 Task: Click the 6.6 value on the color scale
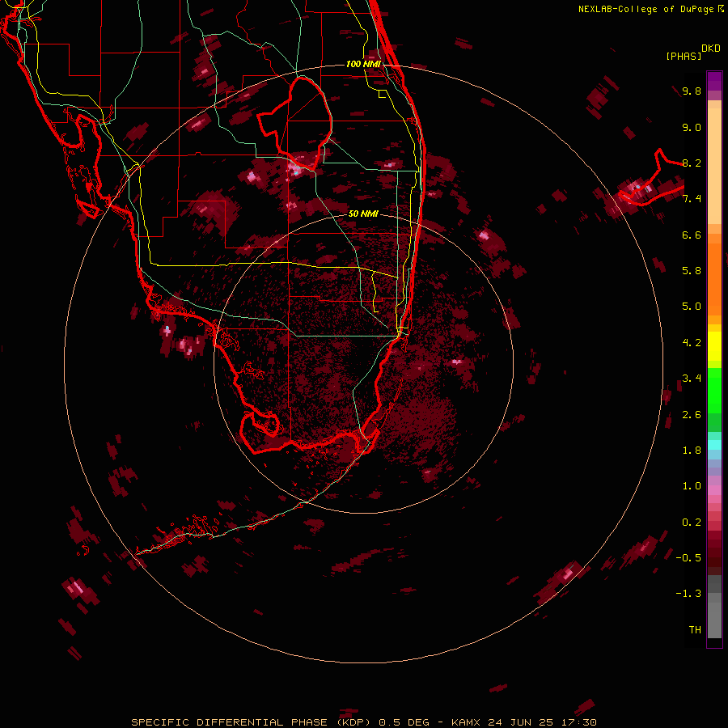692,235
